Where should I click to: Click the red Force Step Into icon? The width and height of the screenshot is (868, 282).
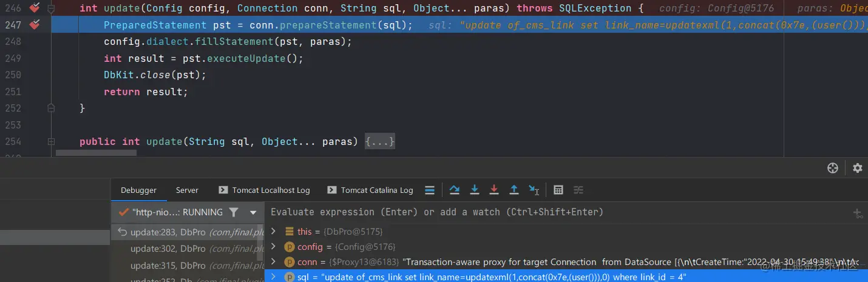[494, 190]
